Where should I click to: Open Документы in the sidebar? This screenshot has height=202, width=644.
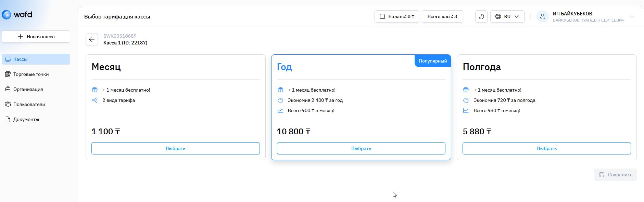click(26, 119)
